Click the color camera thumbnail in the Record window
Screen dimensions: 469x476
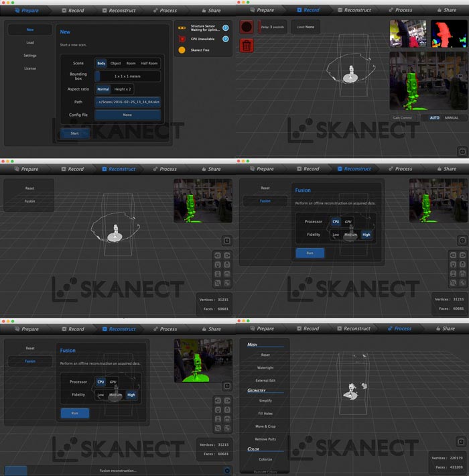tap(408, 34)
